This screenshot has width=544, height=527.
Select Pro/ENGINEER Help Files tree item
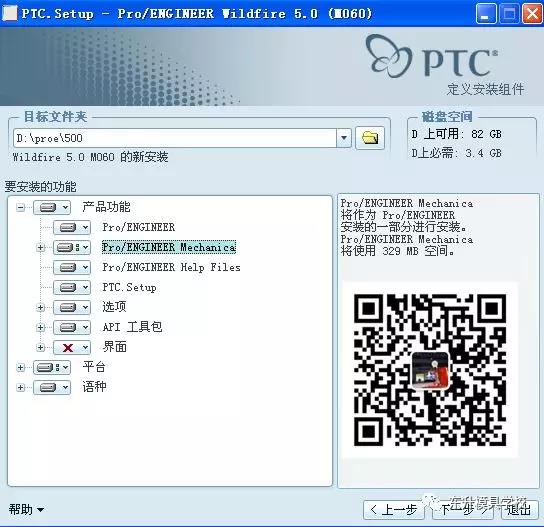pyautogui.click(x=171, y=267)
